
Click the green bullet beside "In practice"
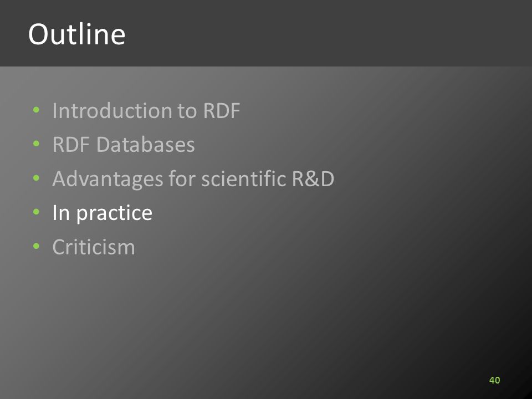pyautogui.click(x=37, y=212)
